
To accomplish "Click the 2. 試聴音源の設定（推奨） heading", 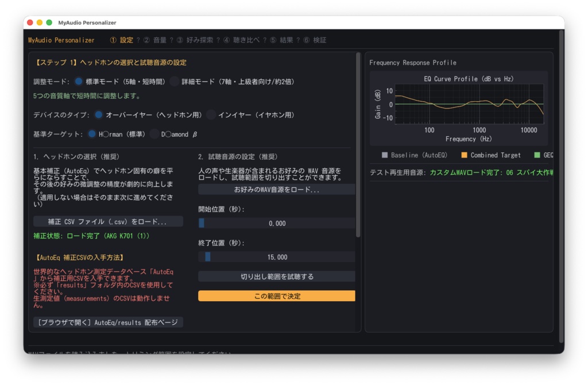I will coord(238,156).
